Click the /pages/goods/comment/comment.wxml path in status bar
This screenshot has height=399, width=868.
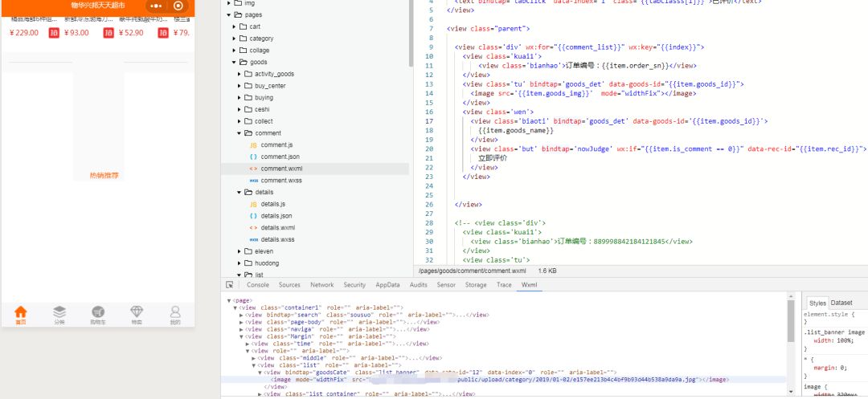pyautogui.click(x=473, y=271)
